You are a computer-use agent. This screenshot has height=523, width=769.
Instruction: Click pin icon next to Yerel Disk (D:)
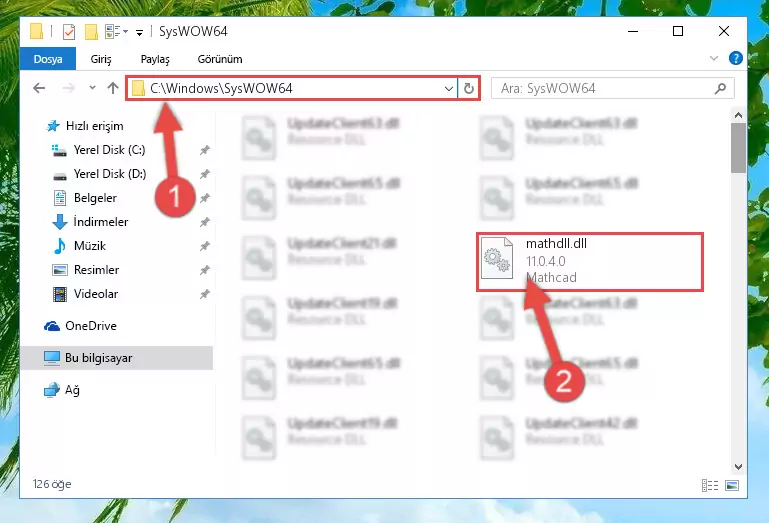[x=205, y=174]
